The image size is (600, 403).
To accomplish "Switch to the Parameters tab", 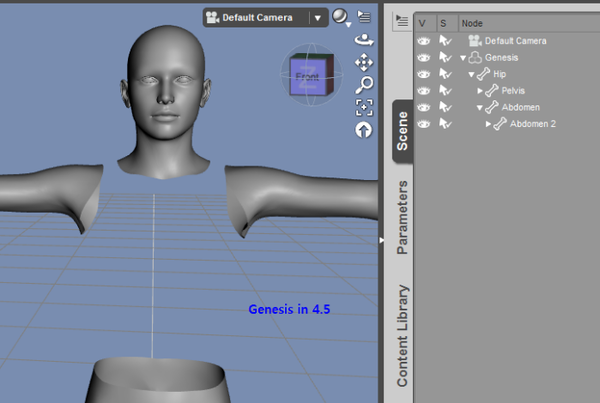I will [x=403, y=217].
